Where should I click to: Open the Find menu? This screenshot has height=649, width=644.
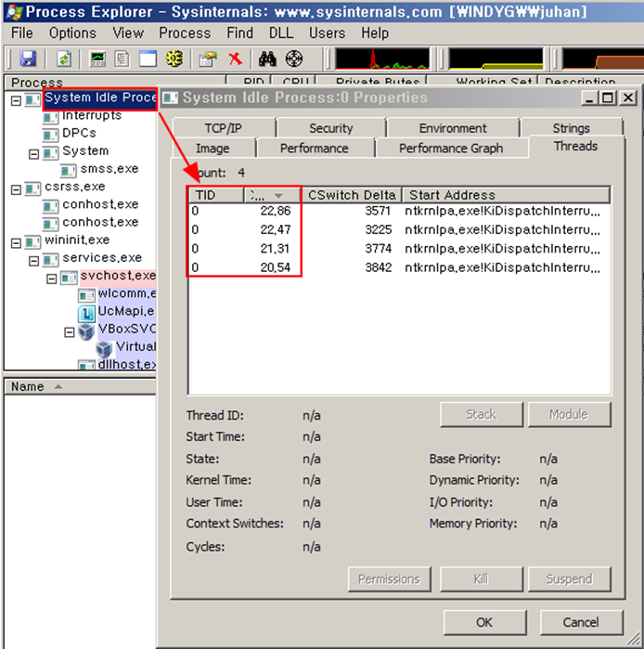240,32
